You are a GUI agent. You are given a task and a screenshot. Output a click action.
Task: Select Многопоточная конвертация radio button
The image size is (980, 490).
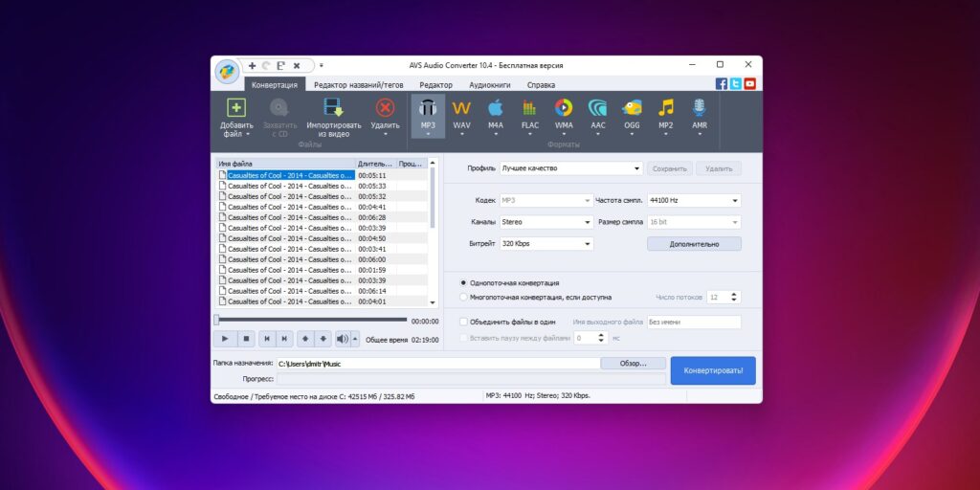(x=463, y=298)
